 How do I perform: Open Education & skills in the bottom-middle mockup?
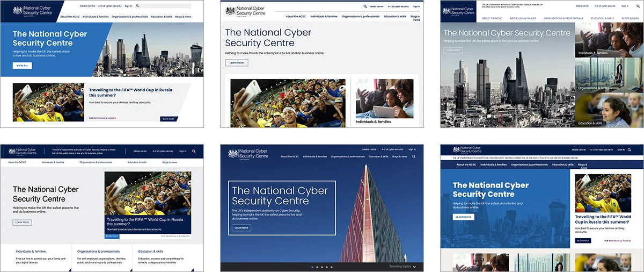pos(379,156)
